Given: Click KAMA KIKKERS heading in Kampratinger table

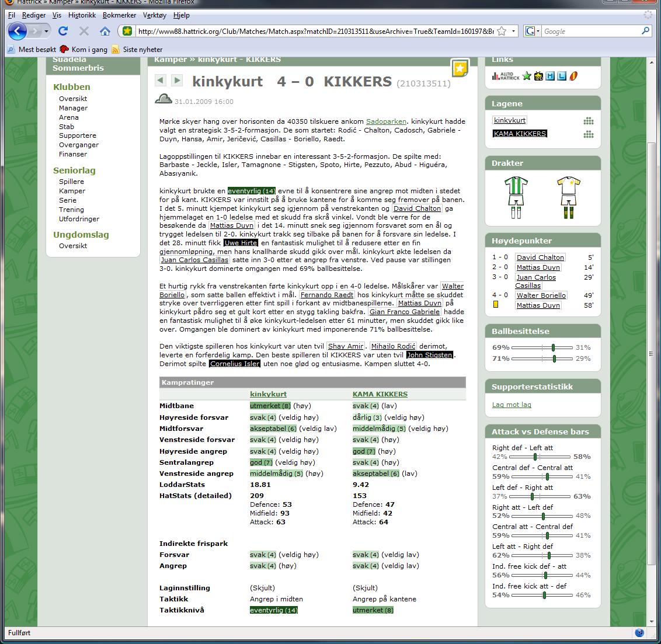Looking at the screenshot, I should pos(380,394).
